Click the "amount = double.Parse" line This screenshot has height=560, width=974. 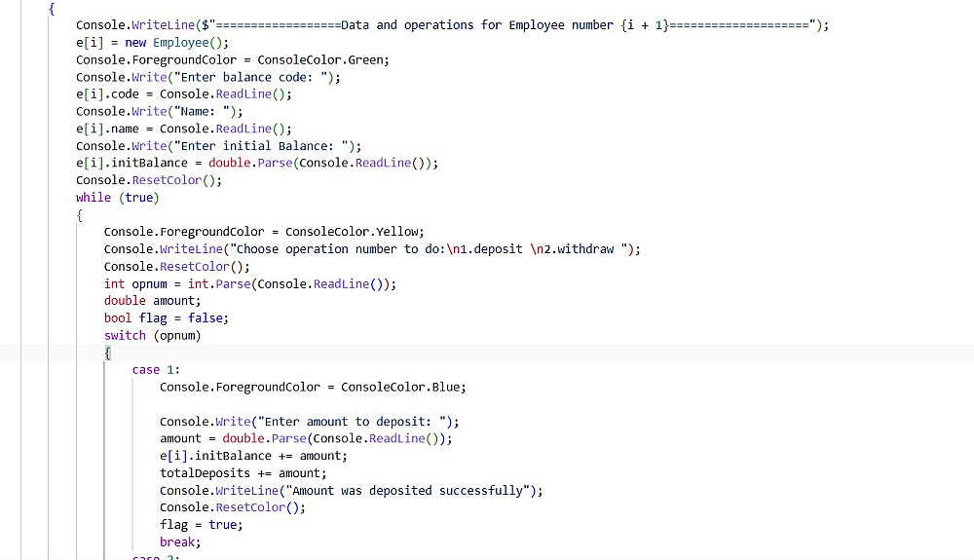306,439
